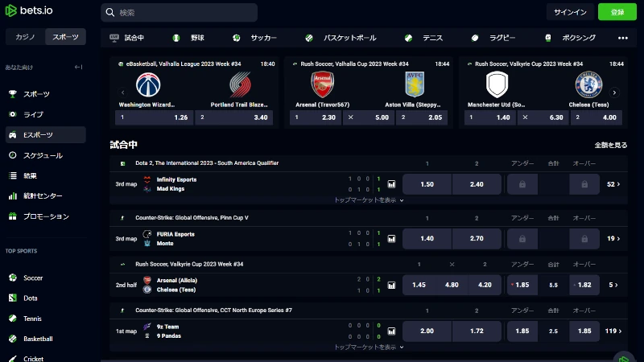Click the Aston Villa crest in featured card
The height and width of the screenshot is (362, 644).
[415, 84]
